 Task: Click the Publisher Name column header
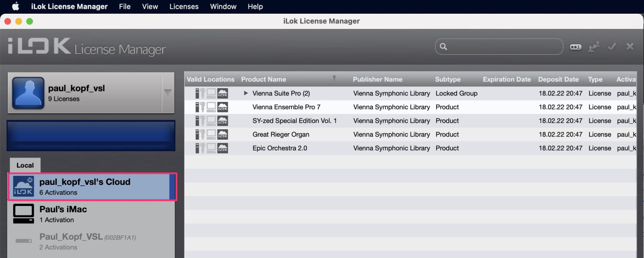(378, 79)
